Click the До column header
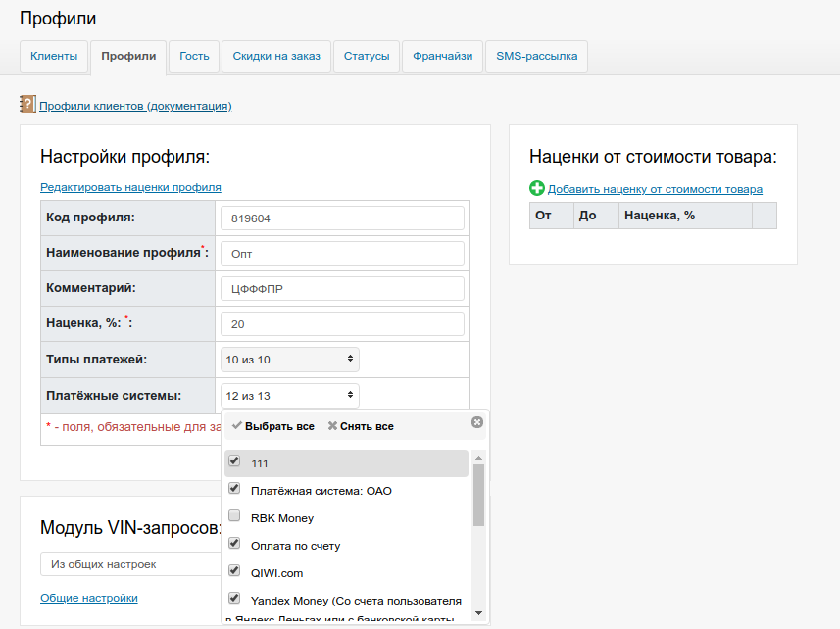This screenshot has width=840, height=629. [596, 216]
